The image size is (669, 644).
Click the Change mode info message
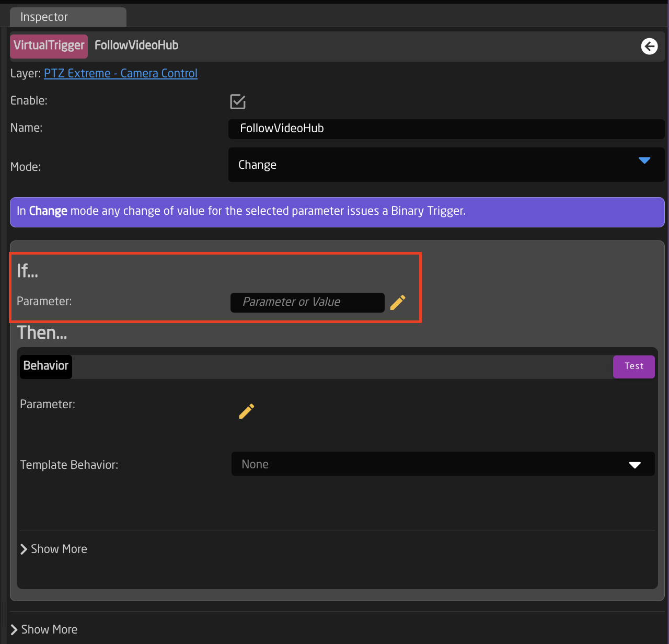click(337, 212)
